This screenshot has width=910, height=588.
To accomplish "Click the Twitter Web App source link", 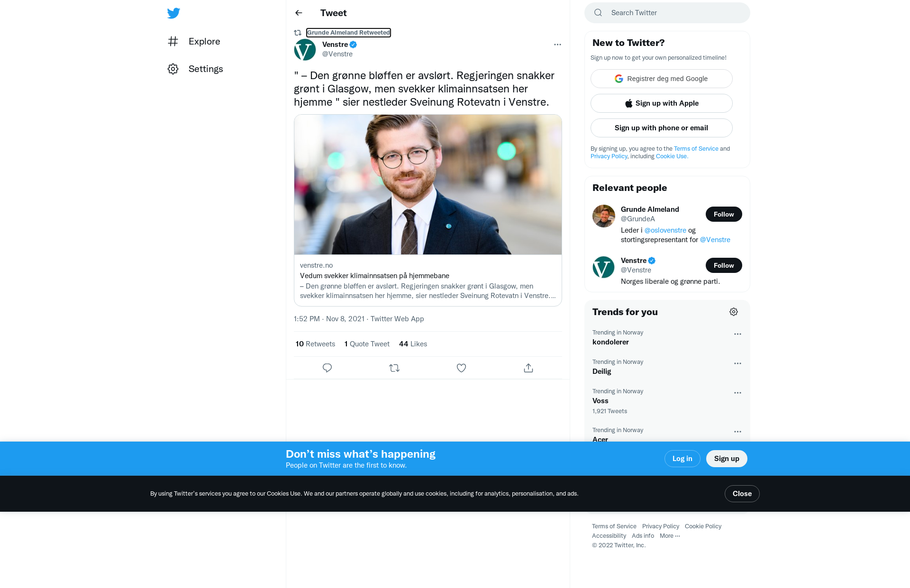I will click(397, 319).
